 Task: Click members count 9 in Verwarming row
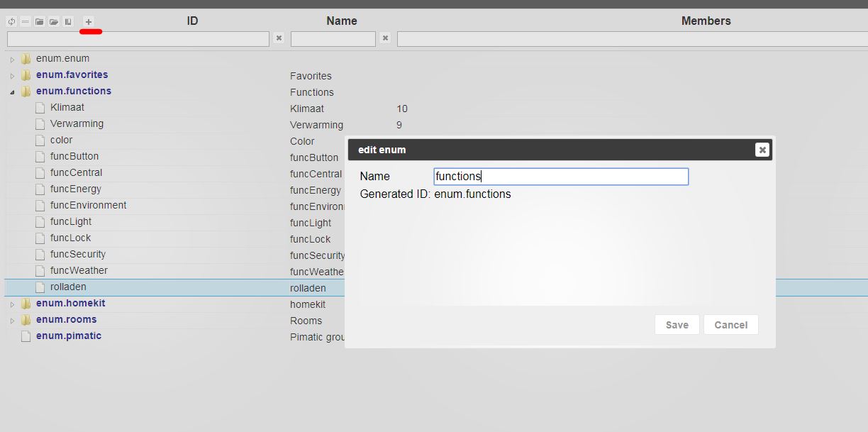coord(399,126)
